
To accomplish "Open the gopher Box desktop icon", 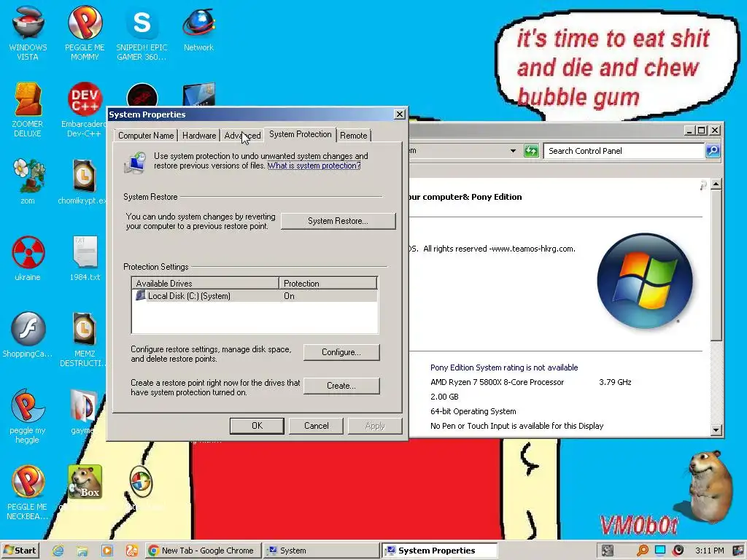I will point(85,482).
